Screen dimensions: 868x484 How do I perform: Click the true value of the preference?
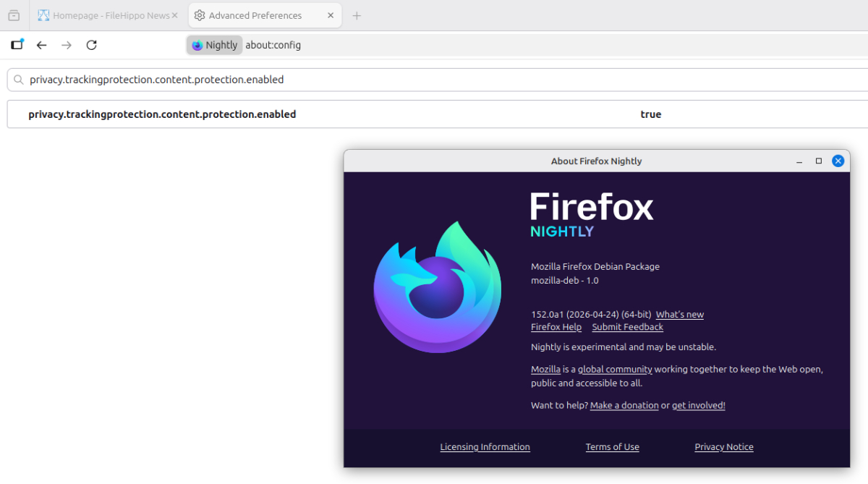coord(650,114)
